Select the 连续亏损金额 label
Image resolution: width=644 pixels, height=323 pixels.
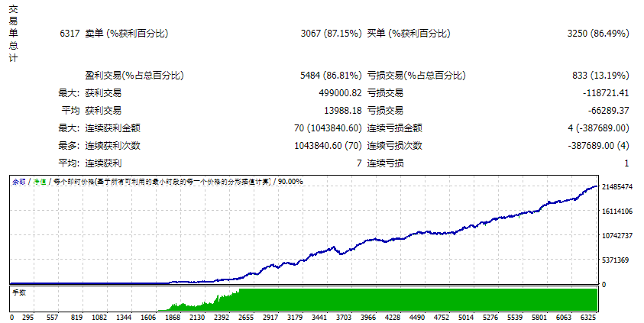[x=394, y=128]
